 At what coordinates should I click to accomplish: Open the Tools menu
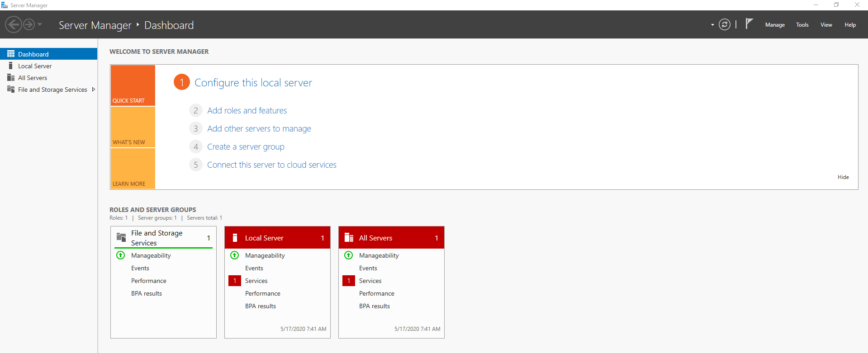pos(802,25)
